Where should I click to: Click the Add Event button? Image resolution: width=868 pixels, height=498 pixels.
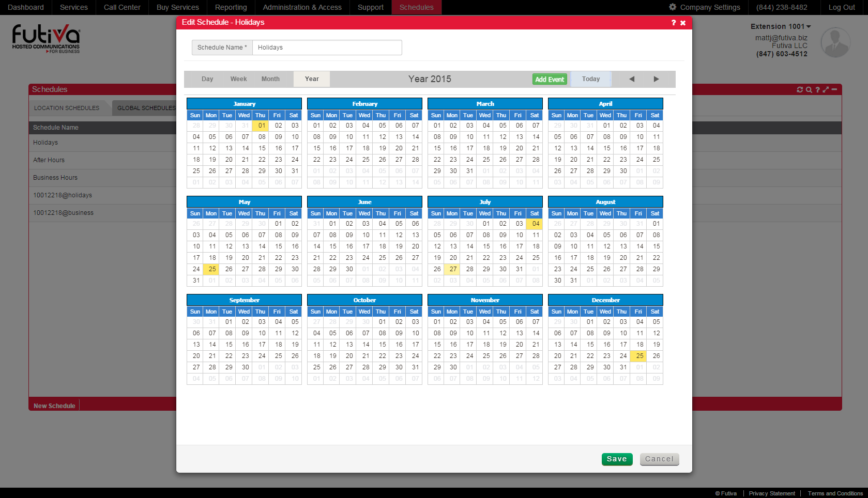coord(550,80)
